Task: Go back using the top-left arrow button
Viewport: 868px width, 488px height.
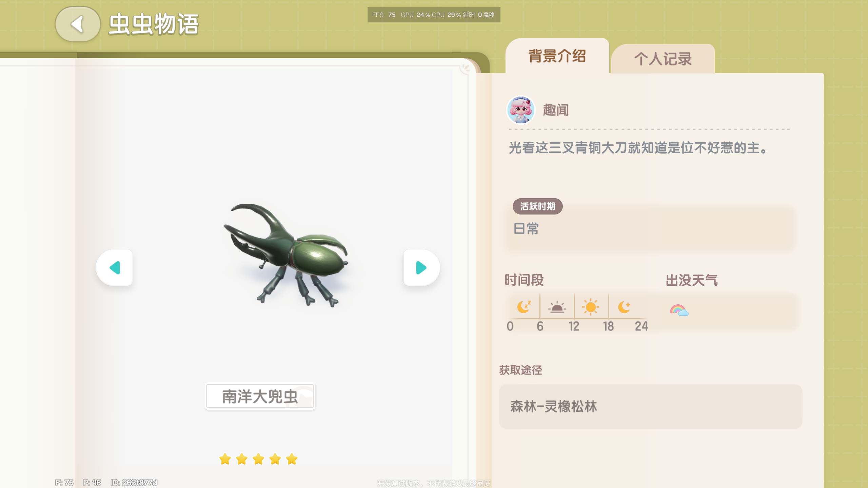Action: [x=78, y=24]
